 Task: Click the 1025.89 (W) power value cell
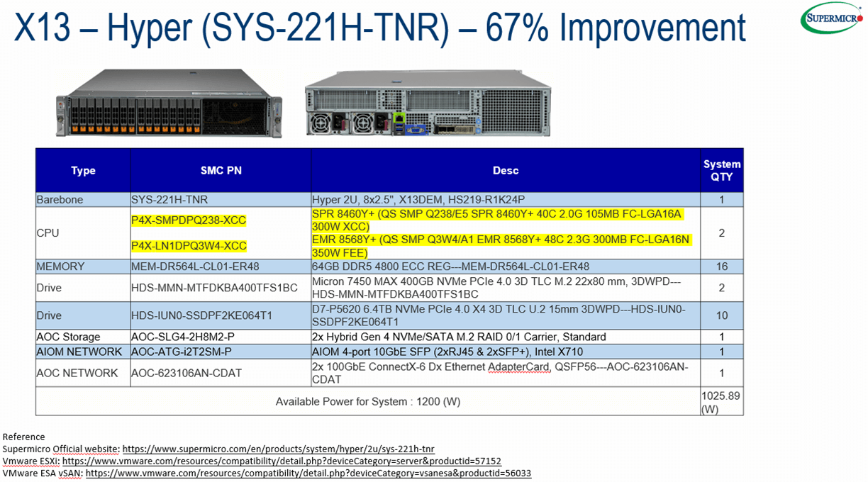720,401
